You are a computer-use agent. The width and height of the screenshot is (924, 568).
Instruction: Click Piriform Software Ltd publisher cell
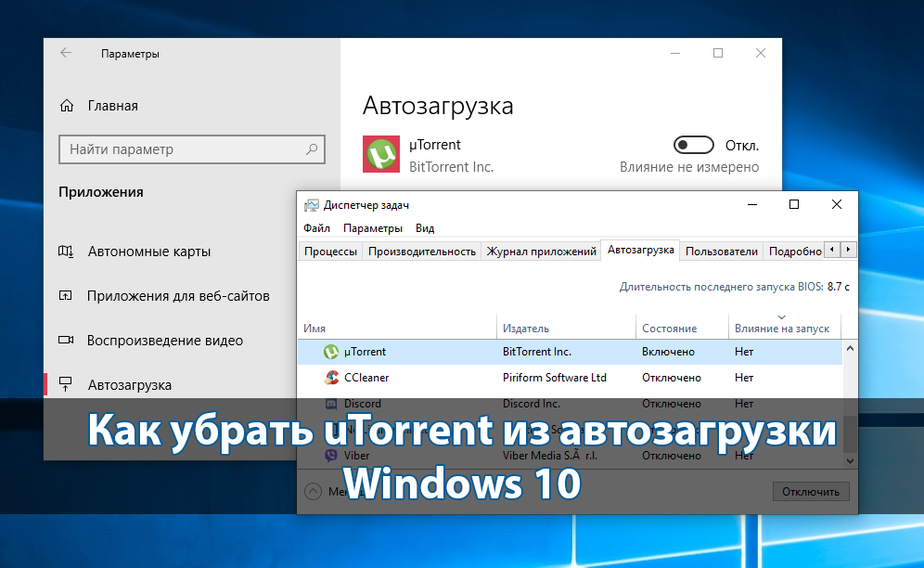(555, 378)
